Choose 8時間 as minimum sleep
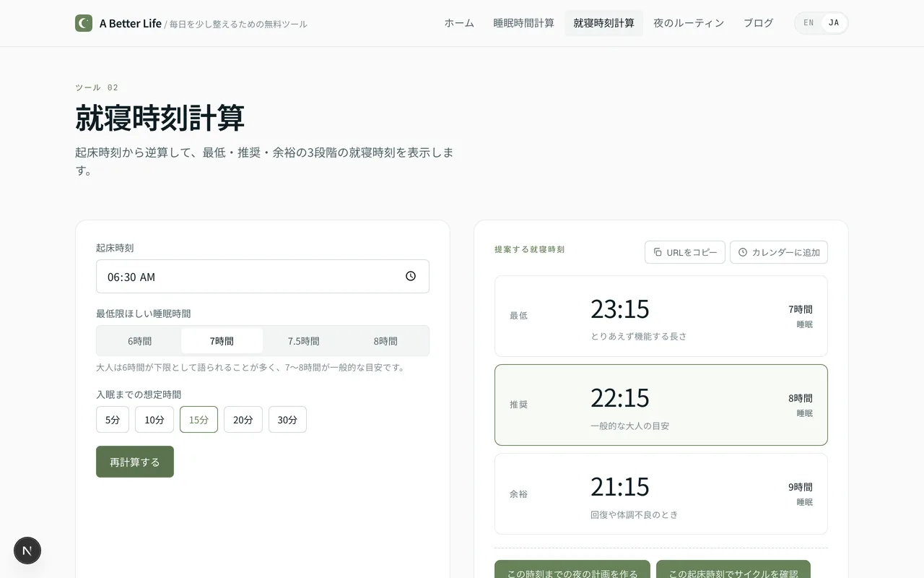This screenshot has width=924, height=578. click(x=385, y=341)
